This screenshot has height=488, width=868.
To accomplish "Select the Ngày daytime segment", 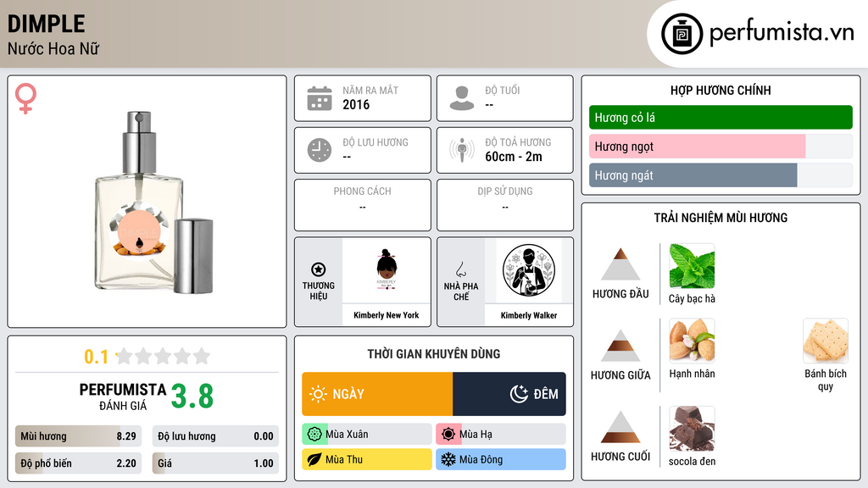I will click(x=377, y=394).
